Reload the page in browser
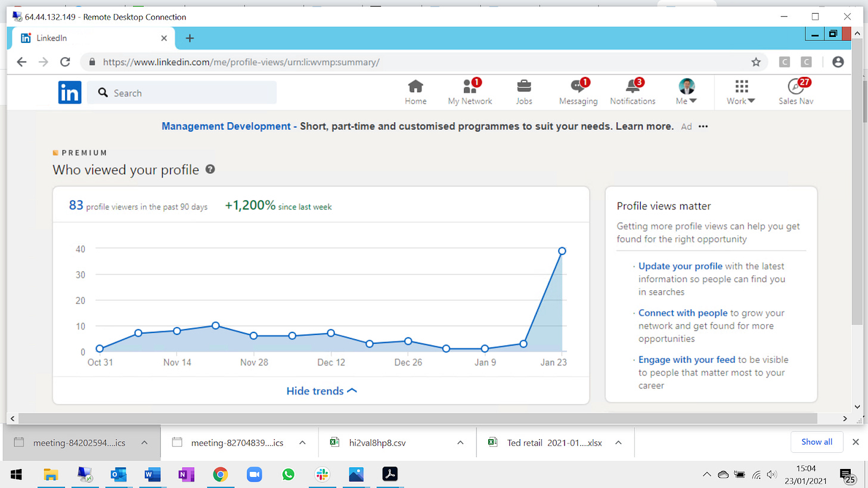This screenshot has width=868, height=488. click(x=66, y=62)
